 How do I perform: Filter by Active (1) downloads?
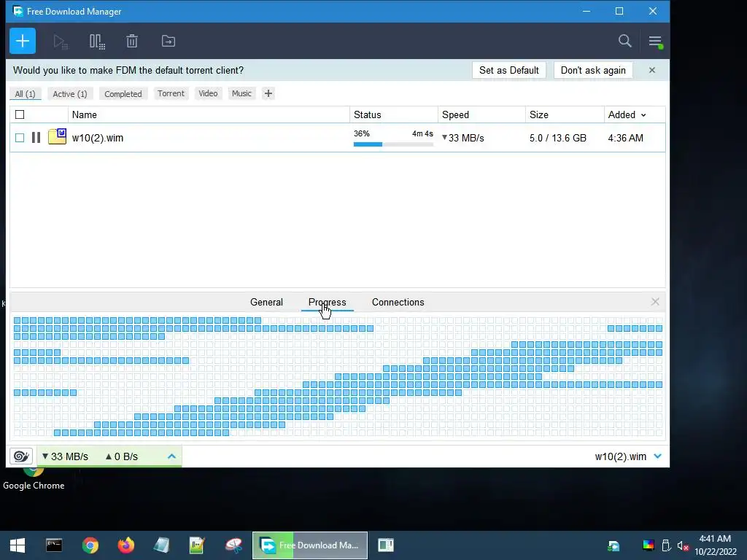point(70,94)
